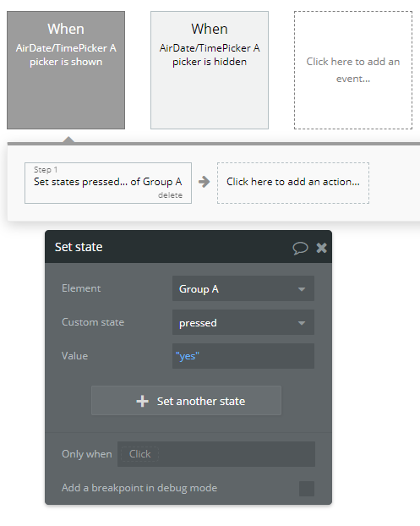Open the Custom state dropdown showing pressed

pyautogui.click(x=243, y=322)
